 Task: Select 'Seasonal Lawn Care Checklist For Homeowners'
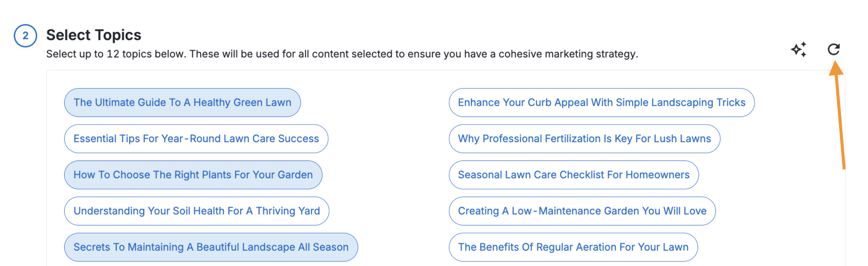pyautogui.click(x=573, y=175)
